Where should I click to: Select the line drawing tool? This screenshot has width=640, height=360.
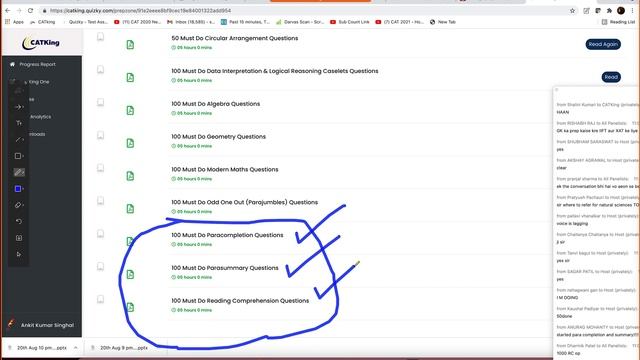point(18,139)
